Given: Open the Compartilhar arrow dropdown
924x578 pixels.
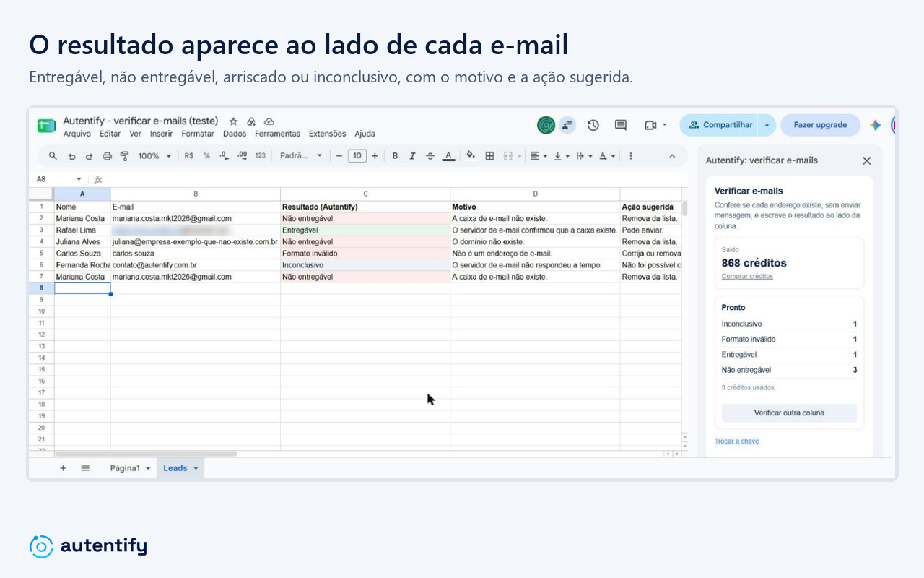Looking at the screenshot, I should (767, 125).
